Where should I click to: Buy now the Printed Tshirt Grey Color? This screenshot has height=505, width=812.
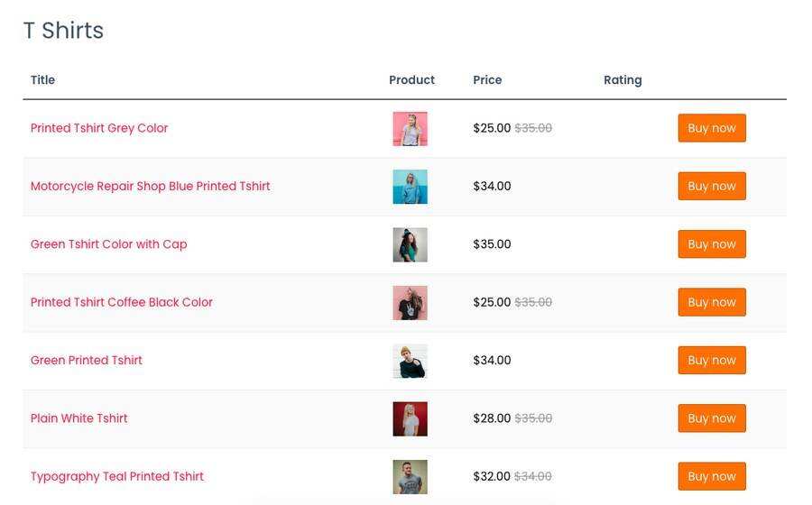click(x=712, y=128)
